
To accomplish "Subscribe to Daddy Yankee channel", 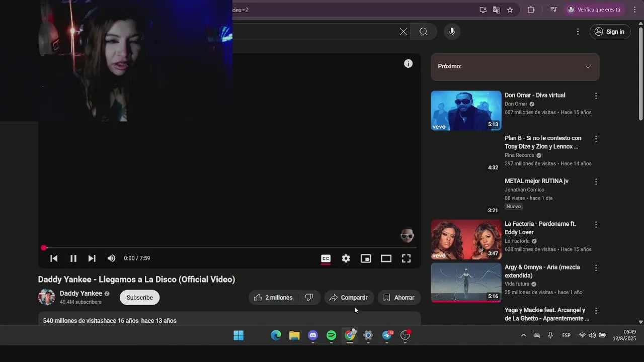I will point(139,298).
